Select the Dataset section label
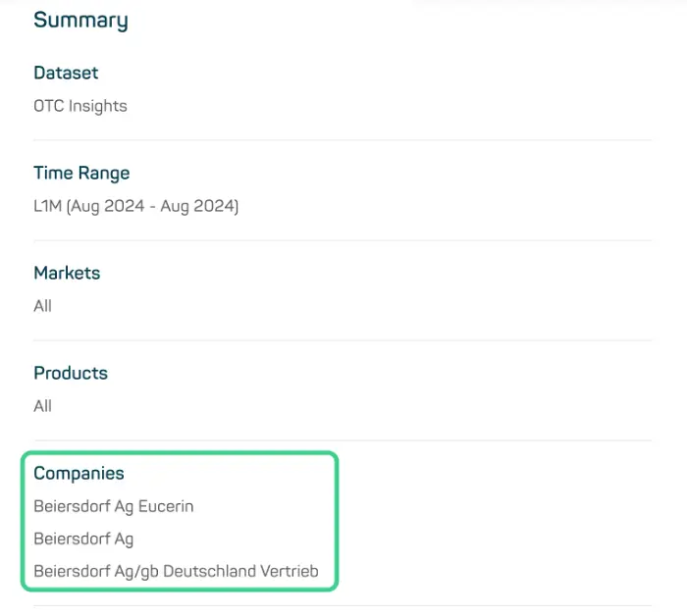 pos(66,73)
